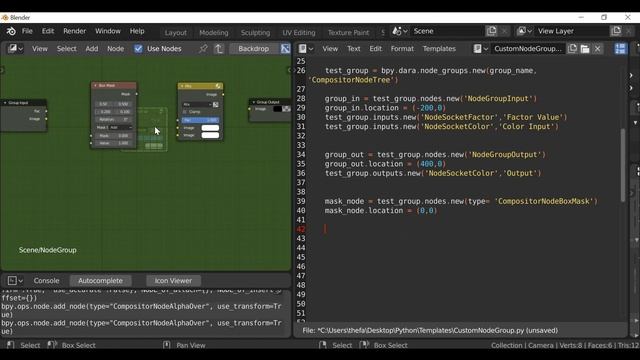Collapse the Box Mask node
This screenshot has width=640, height=360.
point(96,86)
